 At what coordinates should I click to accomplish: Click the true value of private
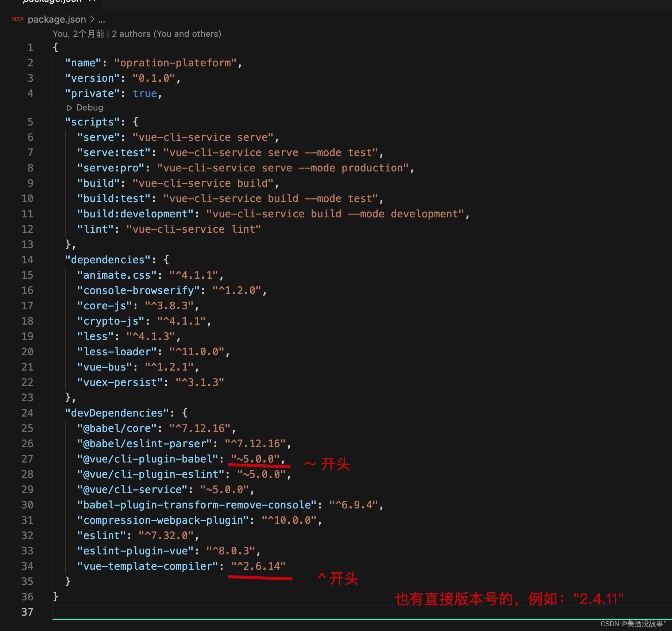[x=145, y=93]
